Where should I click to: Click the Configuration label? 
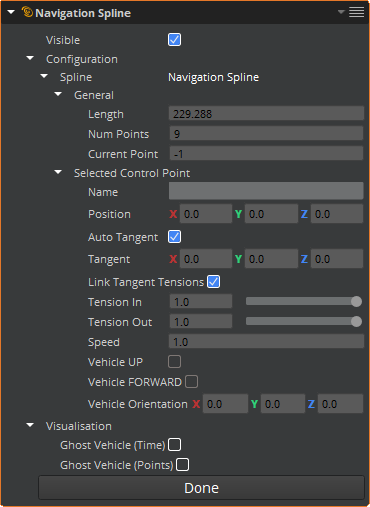(82, 59)
